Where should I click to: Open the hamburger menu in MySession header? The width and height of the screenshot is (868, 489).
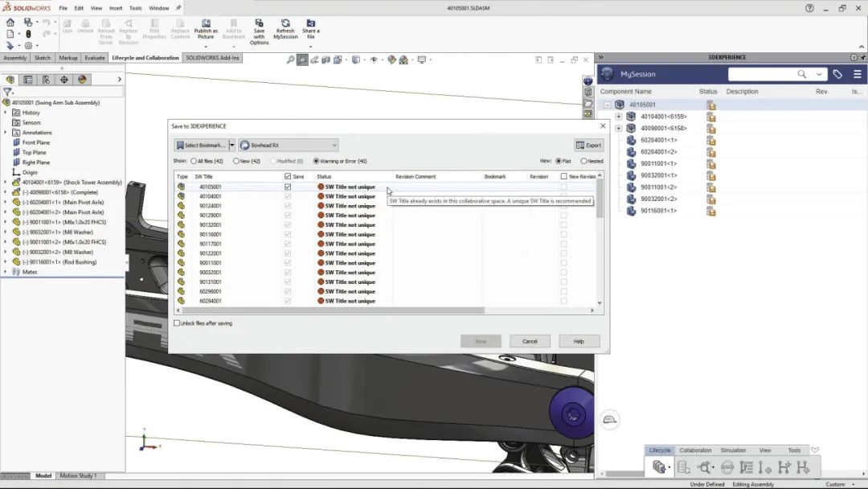[858, 74]
